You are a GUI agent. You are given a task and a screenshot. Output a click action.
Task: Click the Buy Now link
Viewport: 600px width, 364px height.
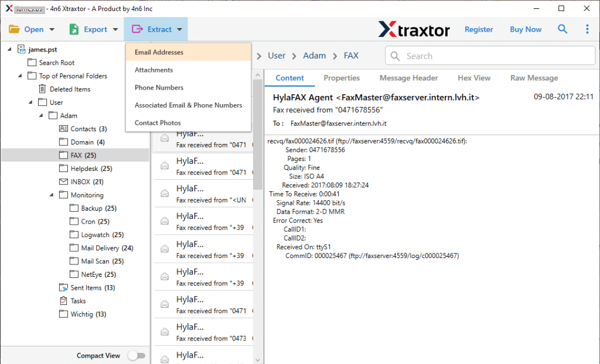pos(525,29)
